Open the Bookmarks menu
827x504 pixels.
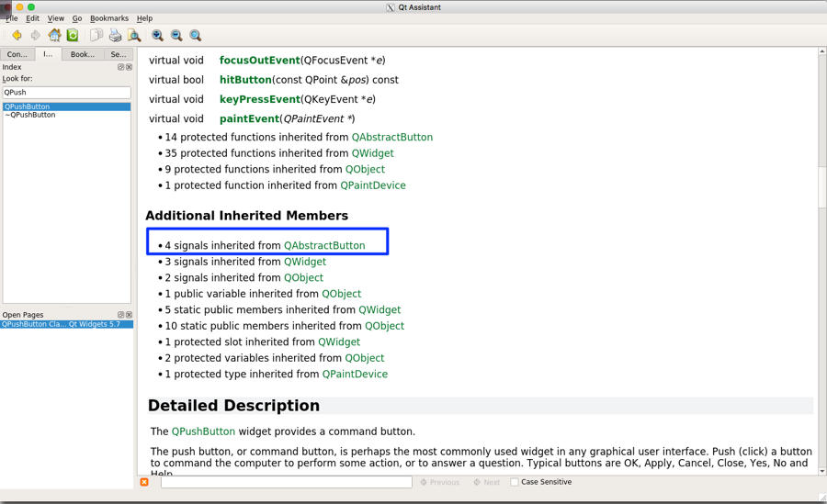pyautogui.click(x=109, y=18)
